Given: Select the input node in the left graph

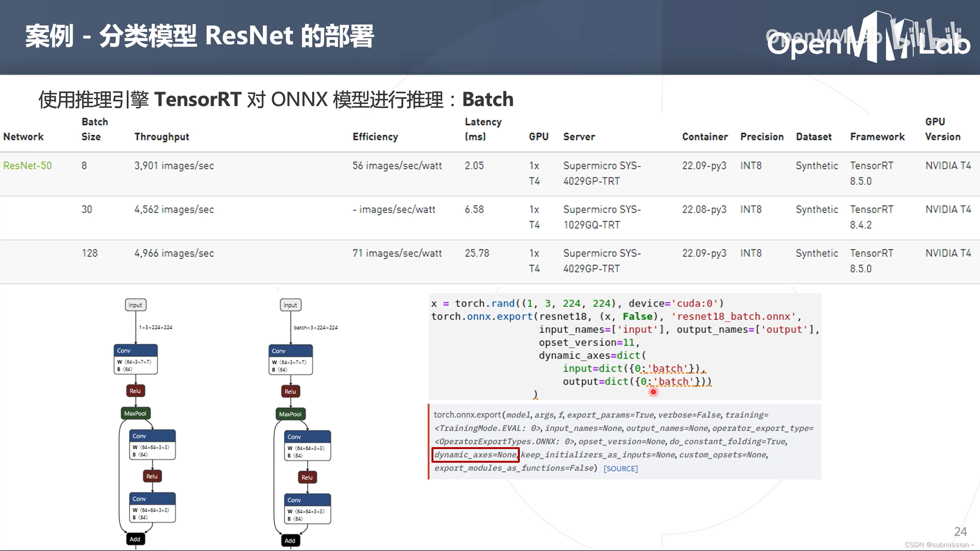Looking at the screenshot, I should (x=135, y=305).
